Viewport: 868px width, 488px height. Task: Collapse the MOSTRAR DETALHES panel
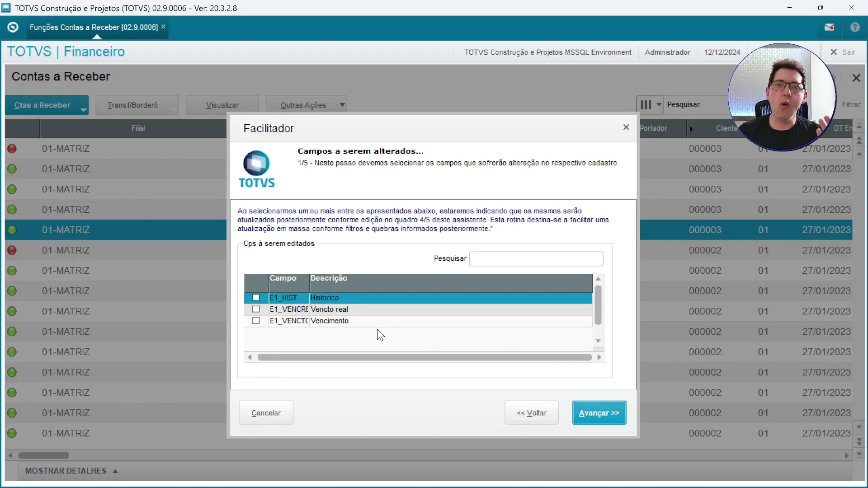pyautogui.click(x=71, y=471)
